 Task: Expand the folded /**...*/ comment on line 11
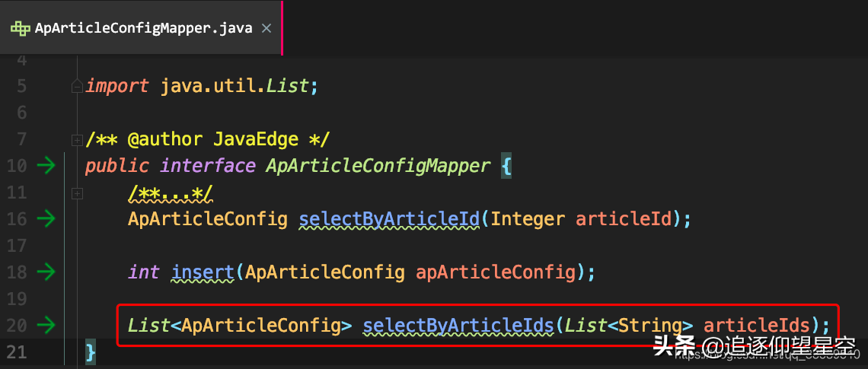tap(76, 193)
